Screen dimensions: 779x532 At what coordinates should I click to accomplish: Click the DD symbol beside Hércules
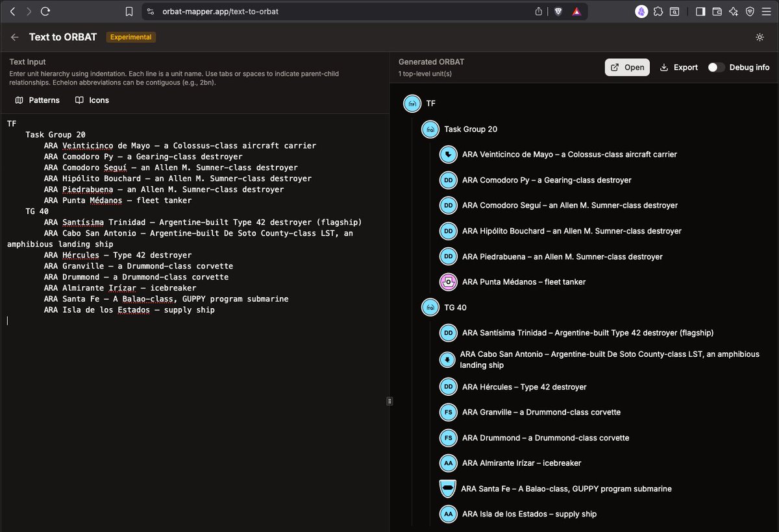(448, 387)
